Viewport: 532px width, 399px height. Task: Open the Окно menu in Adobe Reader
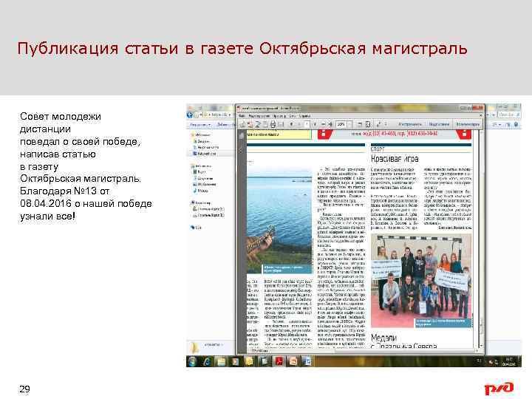coord(292,116)
